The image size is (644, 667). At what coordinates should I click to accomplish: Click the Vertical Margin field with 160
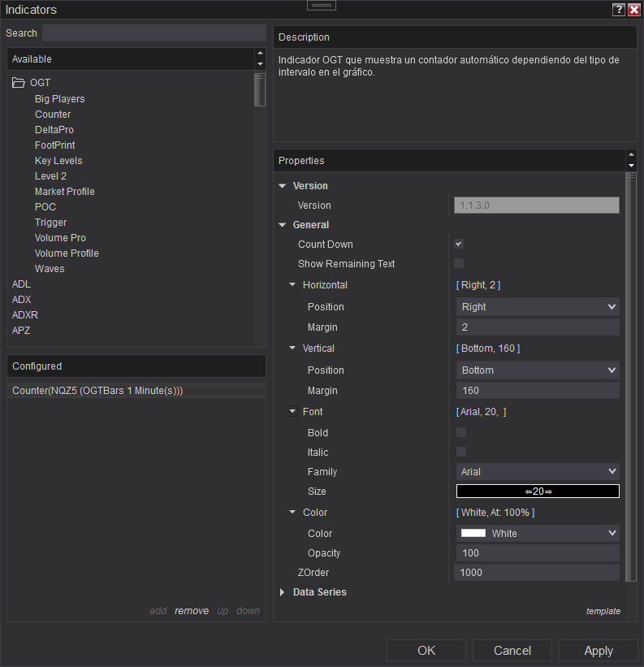coord(538,391)
